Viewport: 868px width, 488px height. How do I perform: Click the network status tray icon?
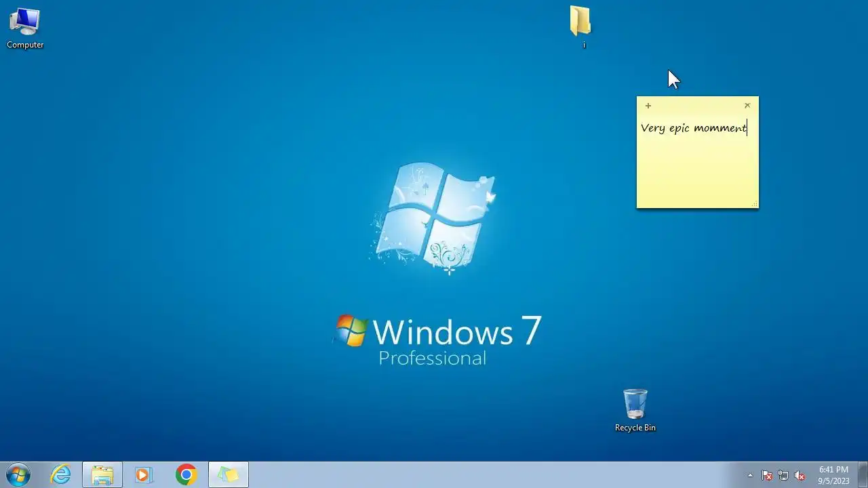[783, 475]
